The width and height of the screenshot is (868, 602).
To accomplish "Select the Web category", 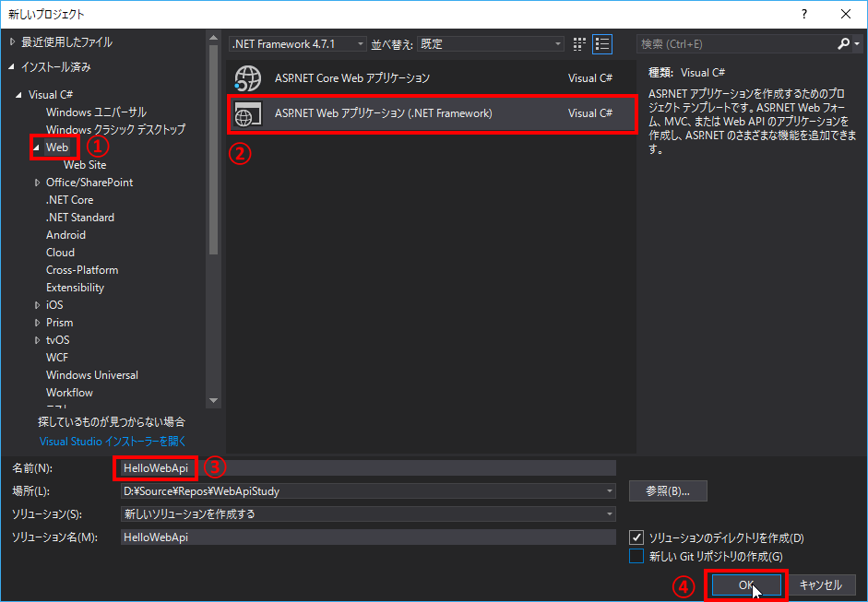I will tap(57, 148).
